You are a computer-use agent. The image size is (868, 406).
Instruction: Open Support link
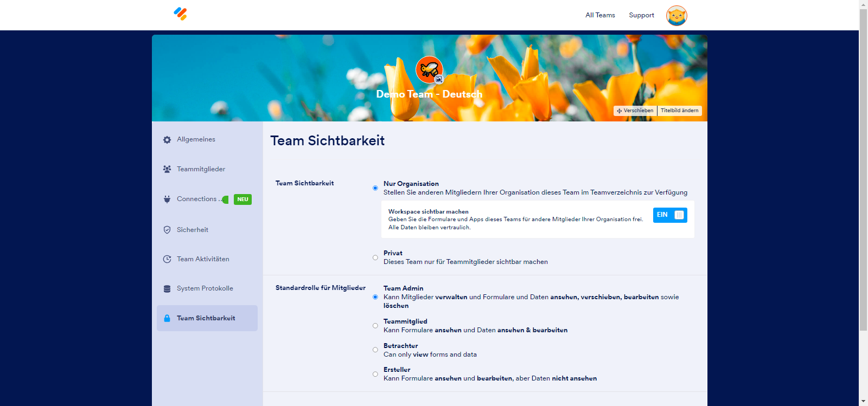(641, 15)
